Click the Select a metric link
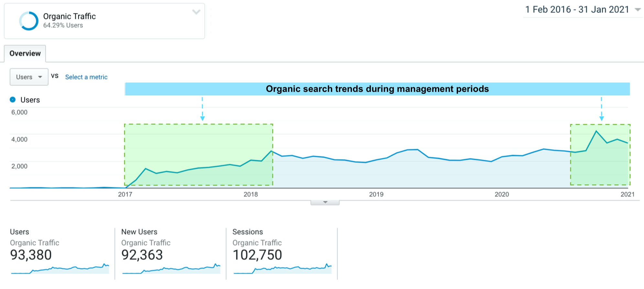The width and height of the screenshot is (644, 289). [x=86, y=77]
